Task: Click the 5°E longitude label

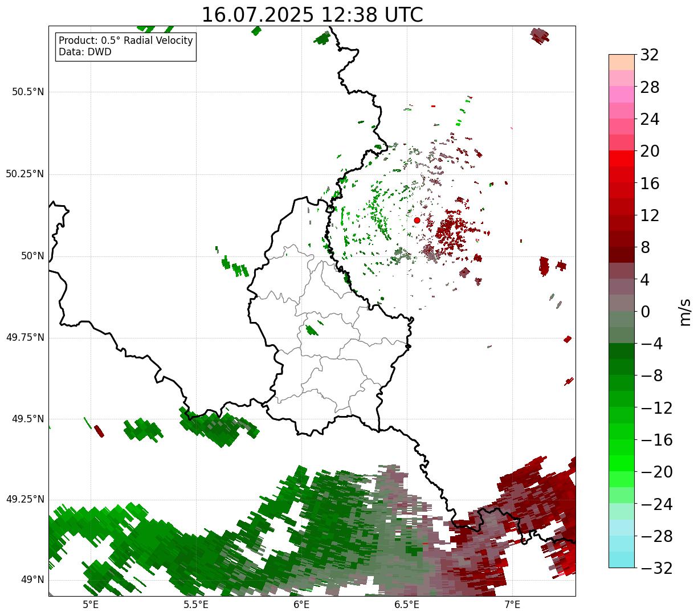Action: tap(91, 605)
